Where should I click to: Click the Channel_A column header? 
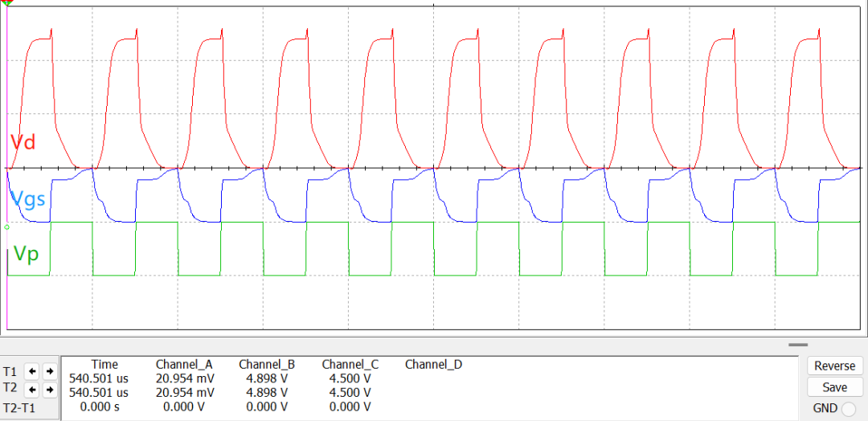coord(185,365)
